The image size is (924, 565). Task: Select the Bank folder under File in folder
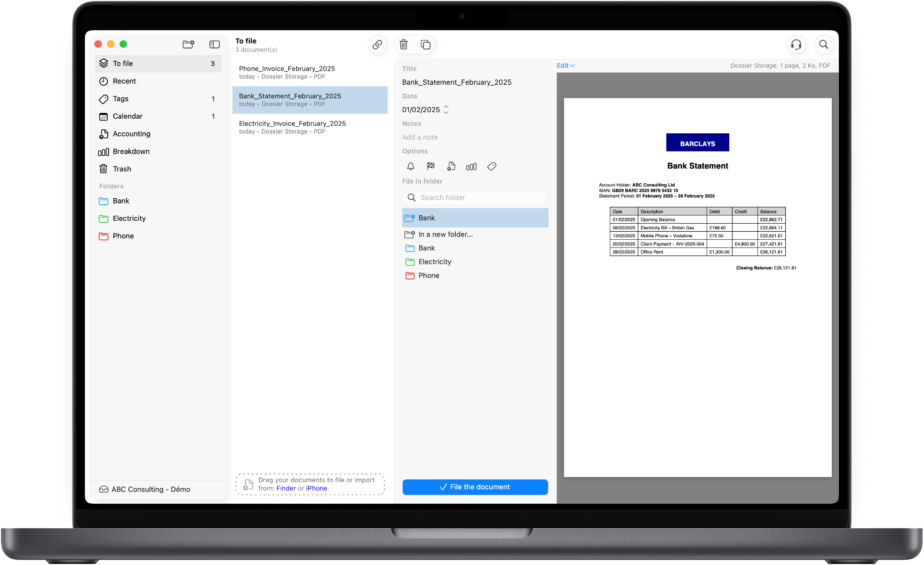475,218
